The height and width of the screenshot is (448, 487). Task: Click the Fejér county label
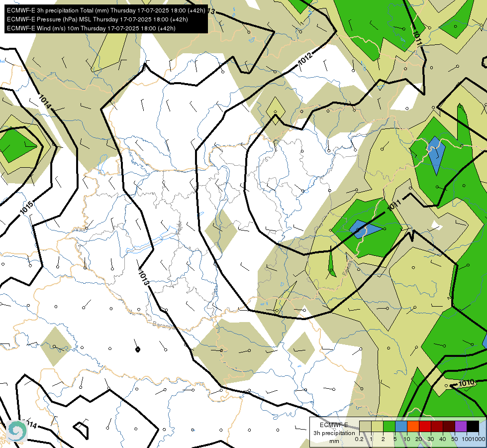click(x=179, y=228)
